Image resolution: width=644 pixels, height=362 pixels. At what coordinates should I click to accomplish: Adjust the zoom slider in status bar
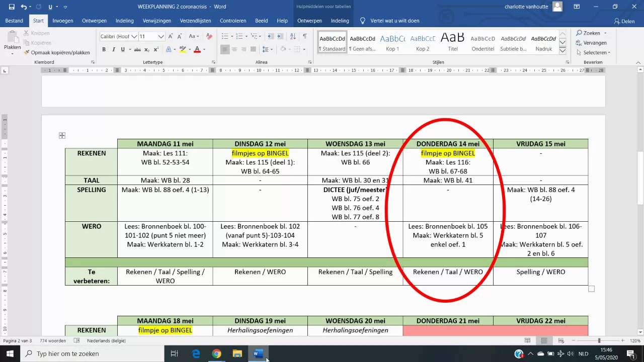click(599, 341)
